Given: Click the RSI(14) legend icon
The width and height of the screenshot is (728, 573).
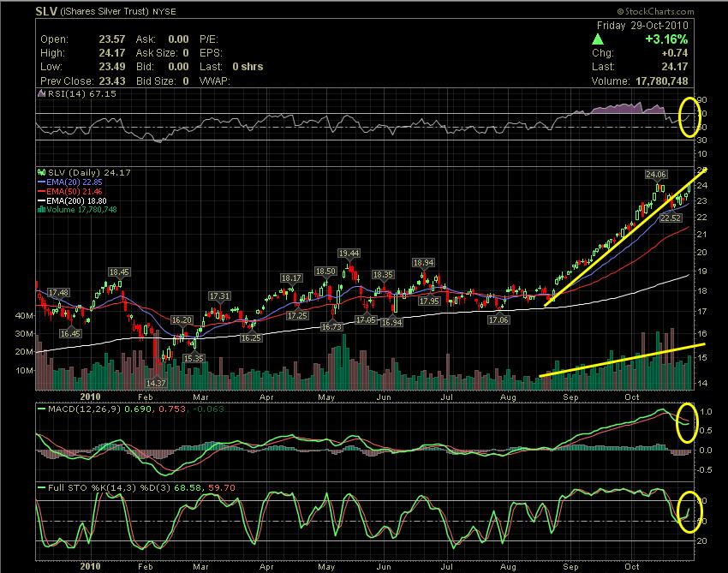Looking at the screenshot, I should [41, 94].
